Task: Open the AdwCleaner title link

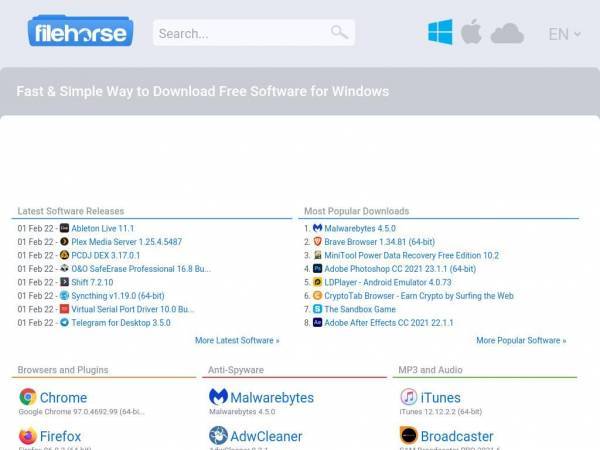Action: [x=266, y=436]
